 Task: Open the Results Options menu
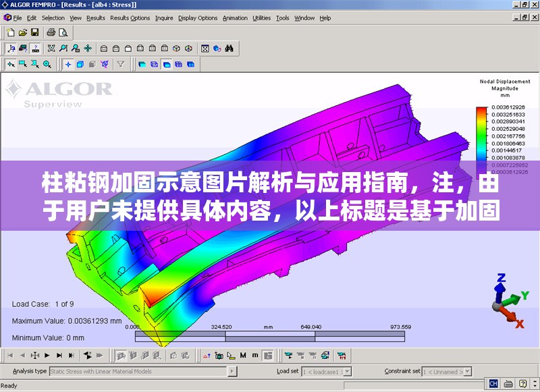(x=130, y=18)
